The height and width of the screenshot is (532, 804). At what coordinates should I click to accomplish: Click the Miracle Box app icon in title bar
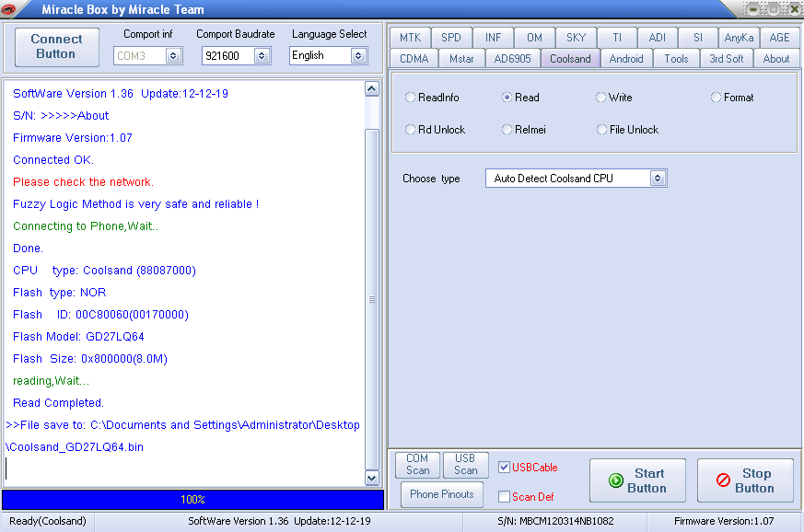8,8
